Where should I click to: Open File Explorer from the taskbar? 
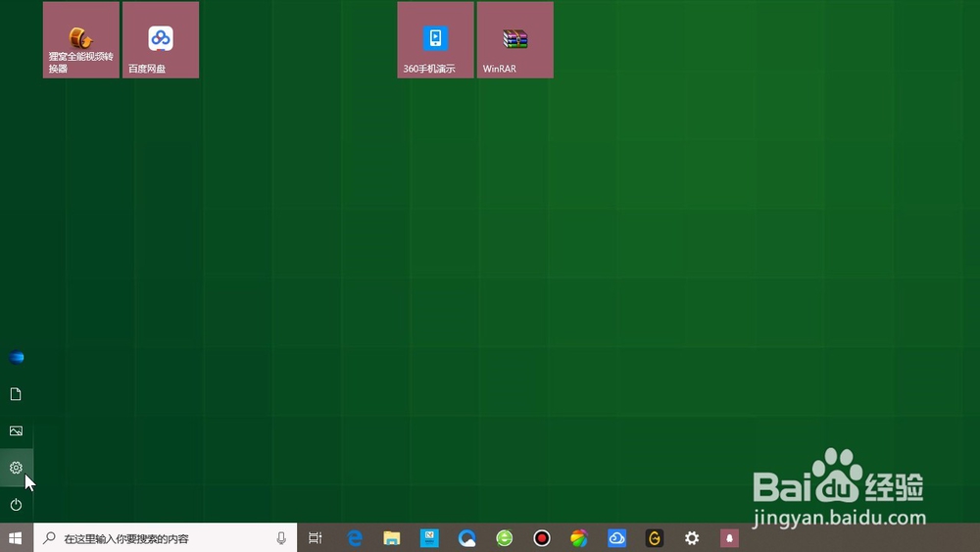[392, 537]
